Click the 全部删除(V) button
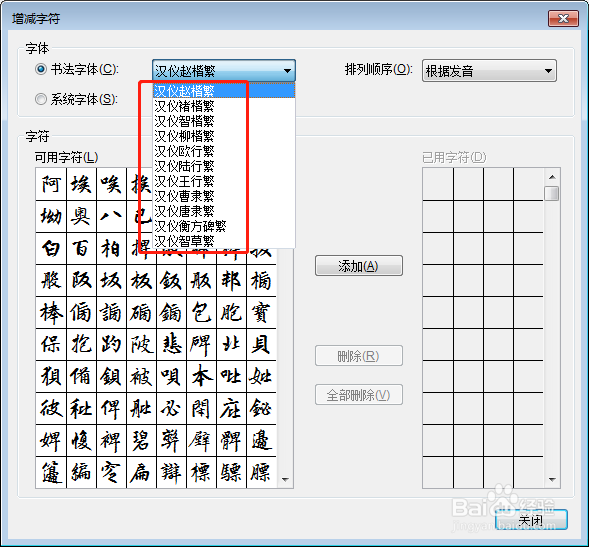This screenshot has height=547, width=589. click(359, 395)
